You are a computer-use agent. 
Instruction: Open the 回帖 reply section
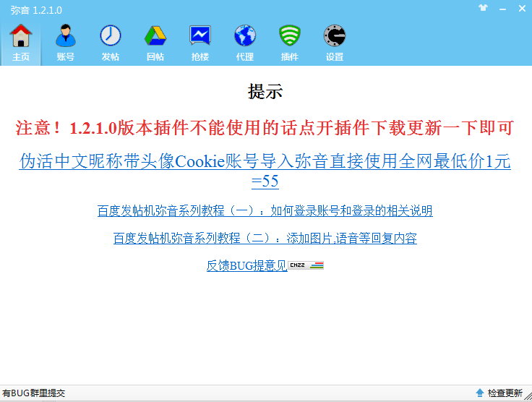pyautogui.click(x=155, y=43)
